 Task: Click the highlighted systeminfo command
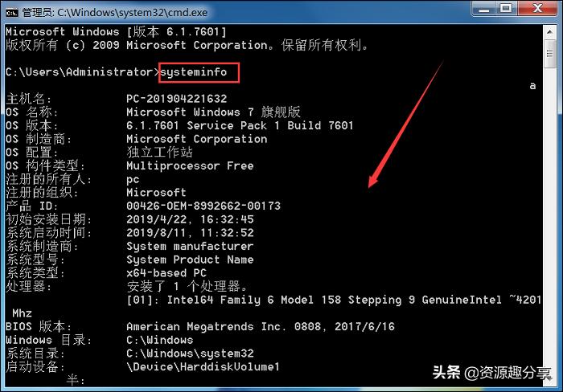pyautogui.click(x=193, y=72)
